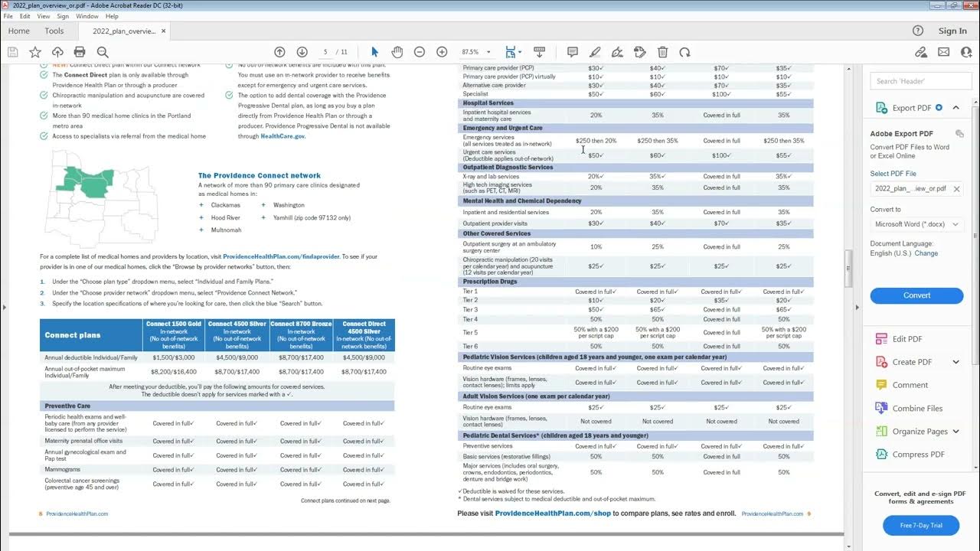Click the document vertical scrollbar
This screenshot has width=980, height=551.
847,268
